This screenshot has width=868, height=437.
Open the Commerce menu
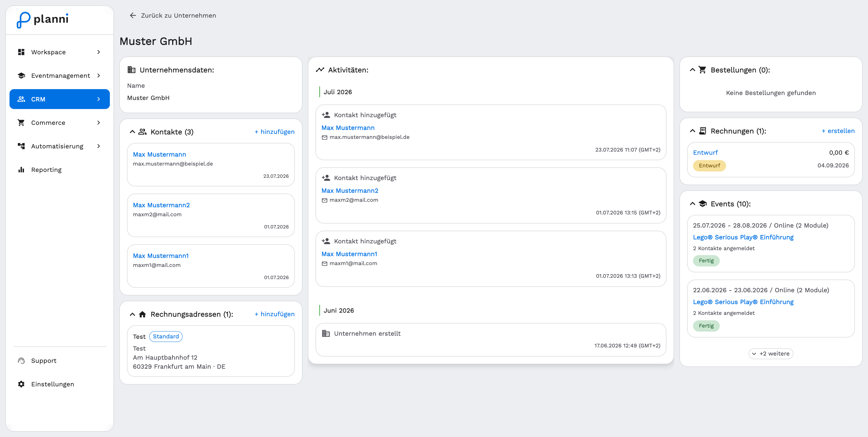tap(60, 123)
